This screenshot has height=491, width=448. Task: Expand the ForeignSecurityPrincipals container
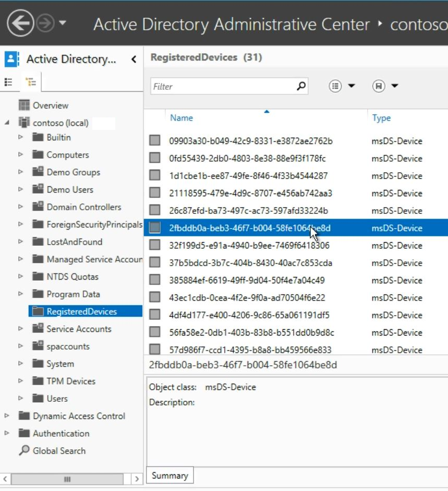click(x=20, y=224)
